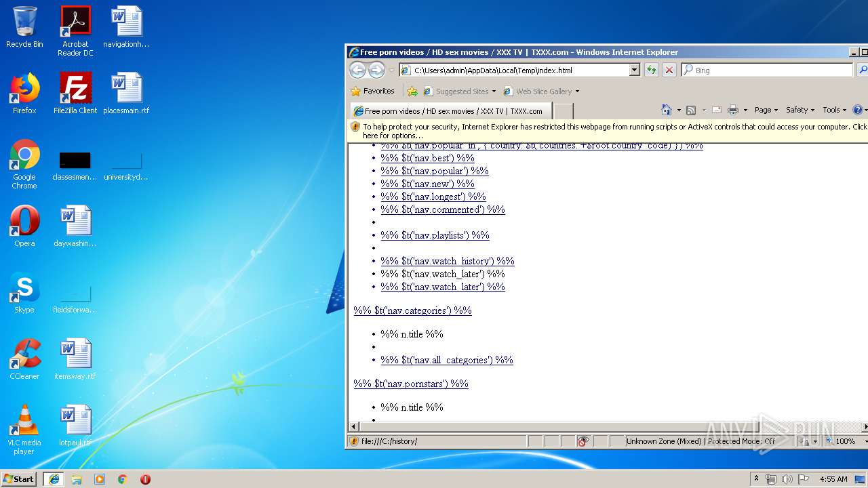This screenshot has height=488, width=868.
Task: Open the Tools menu
Action: point(834,110)
